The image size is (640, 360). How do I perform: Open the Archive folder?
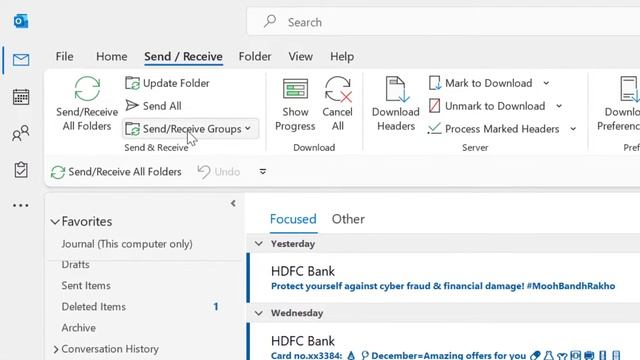79,328
